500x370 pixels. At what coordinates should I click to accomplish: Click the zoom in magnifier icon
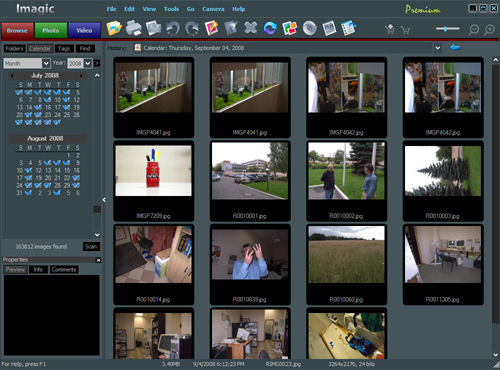point(489,30)
